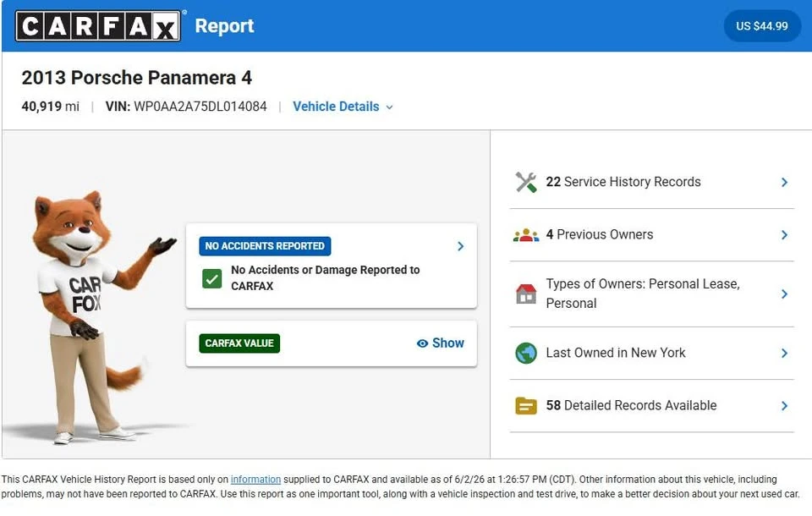Click the US $44.99 price button
Image resolution: width=812 pixels, height=516 pixels.
point(762,26)
